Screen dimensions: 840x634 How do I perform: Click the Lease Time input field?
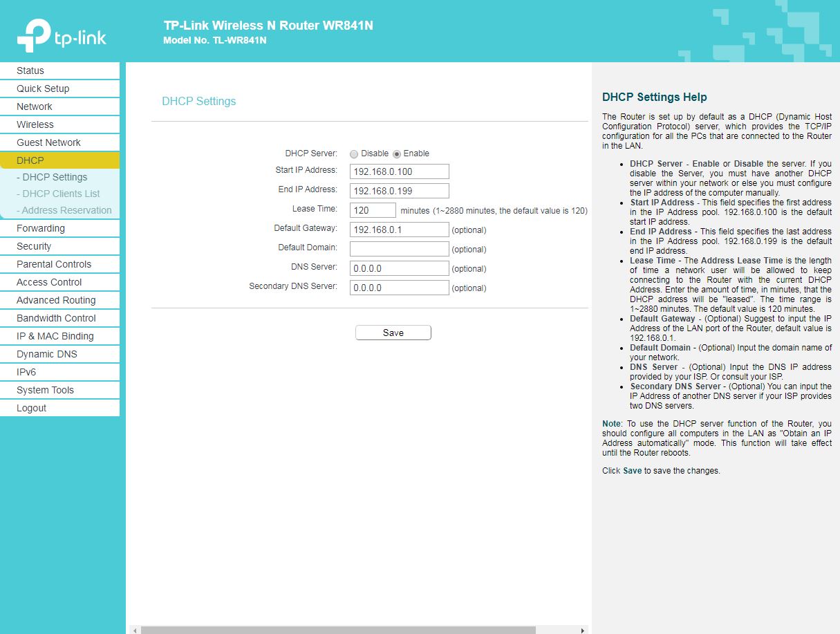[x=373, y=210]
